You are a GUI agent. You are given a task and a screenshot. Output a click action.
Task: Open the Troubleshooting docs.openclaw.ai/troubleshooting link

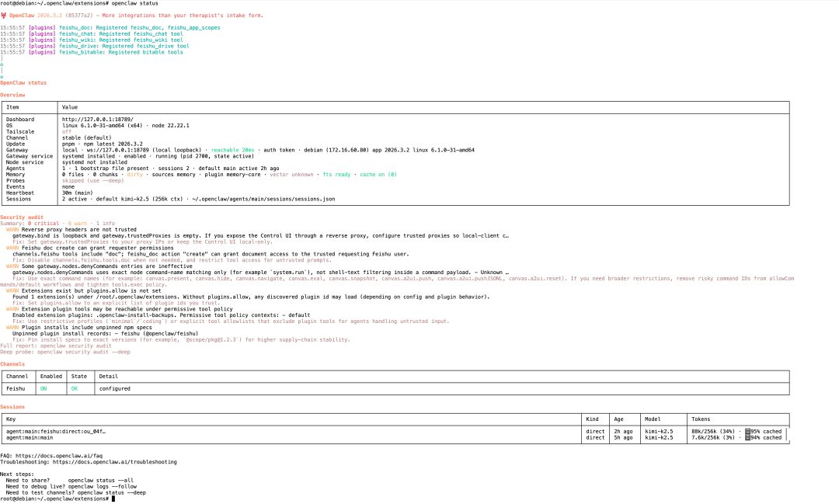tap(114, 462)
